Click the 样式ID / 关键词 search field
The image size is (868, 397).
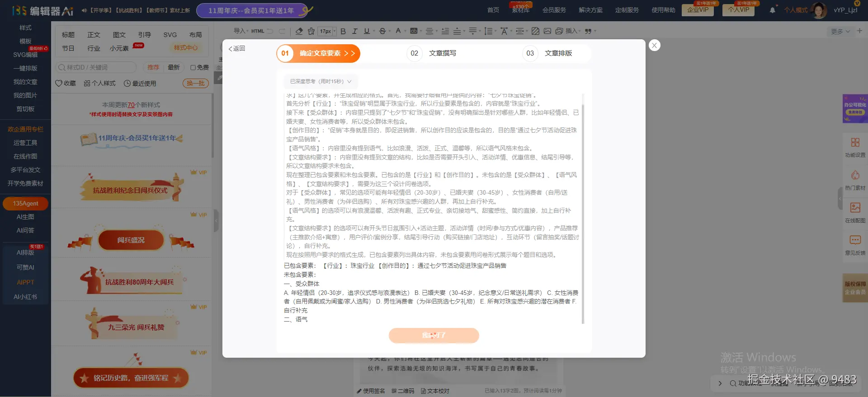click(96, 67)
